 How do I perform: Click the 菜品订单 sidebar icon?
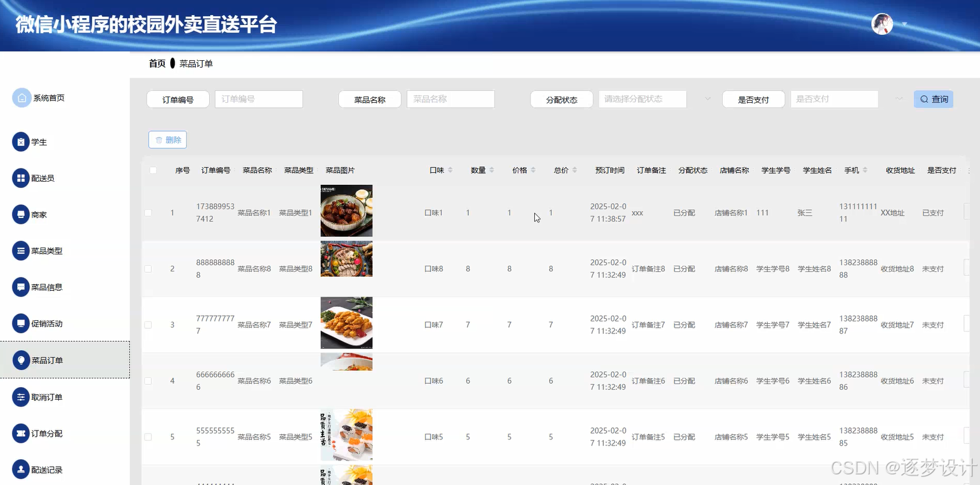21,360
